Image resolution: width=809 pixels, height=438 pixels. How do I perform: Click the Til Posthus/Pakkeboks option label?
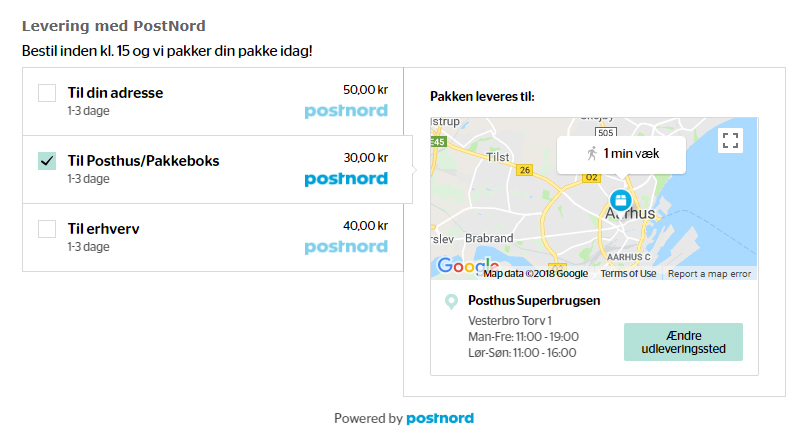pyautogui.click(x=143, y=161)
